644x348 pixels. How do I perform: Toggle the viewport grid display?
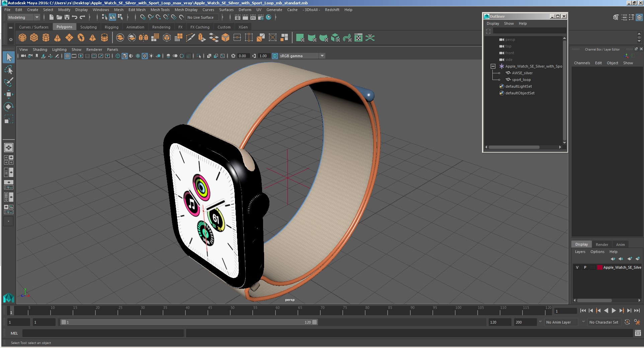pyautogui.click(x=67, y=56)
